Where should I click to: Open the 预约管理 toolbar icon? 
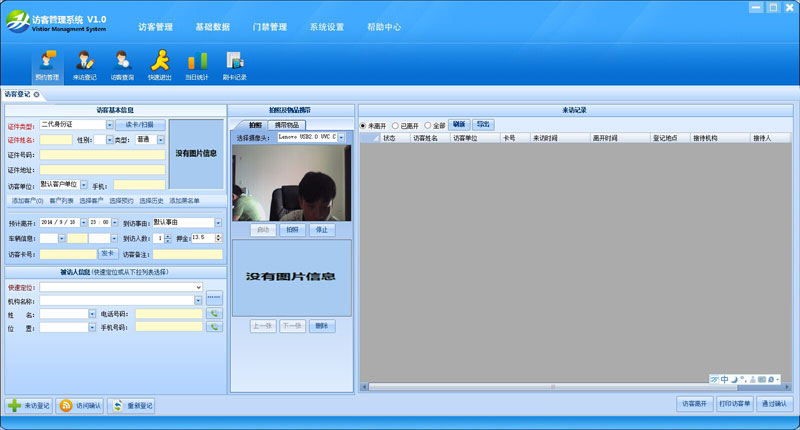click(x=47, y=65)
